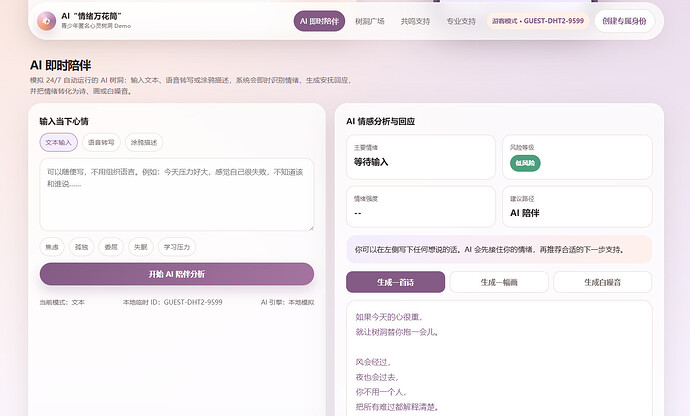The height and width of the screenshot is (416, 690).
Task: Choose the 涂鸦描述 input mode
Action: point(144,142)
